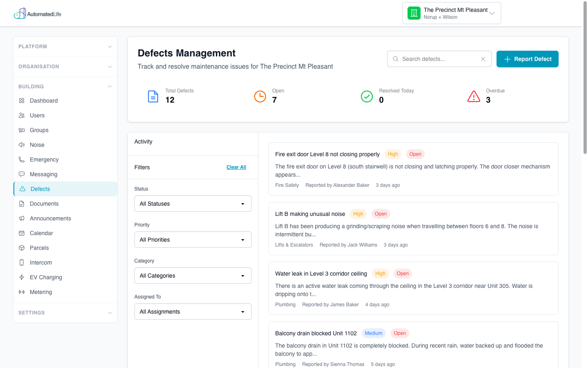Click the Clear All filters link
This screenshot has height=368, width=588.
pos(236,167)
